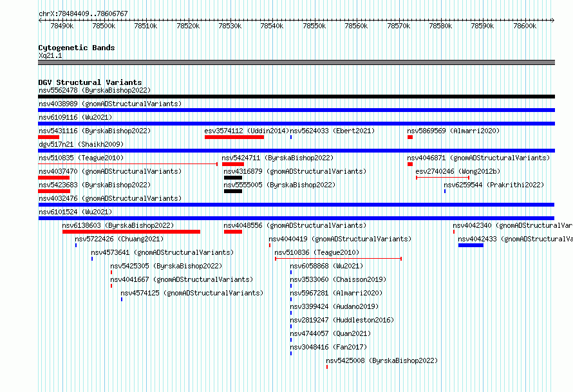Select the blue nsv4042433 variant bar
This screenshot has width=573, height=392.
[471, 245]
